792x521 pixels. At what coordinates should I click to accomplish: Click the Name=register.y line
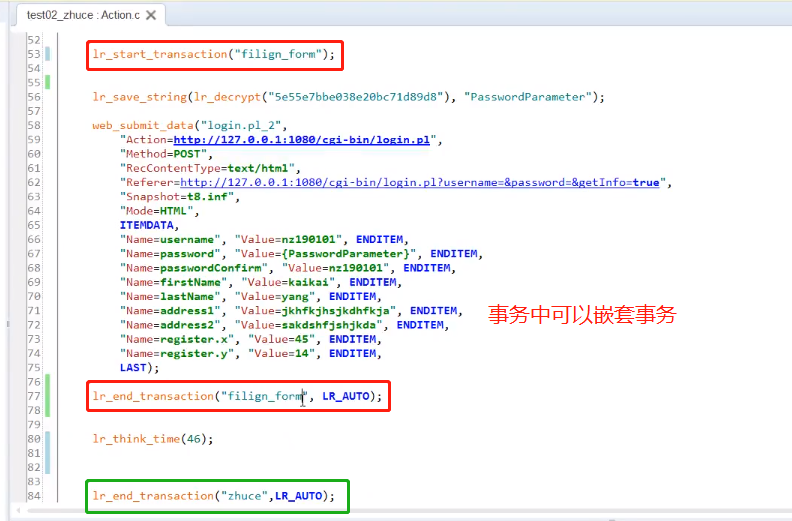[x=251, y=353]
